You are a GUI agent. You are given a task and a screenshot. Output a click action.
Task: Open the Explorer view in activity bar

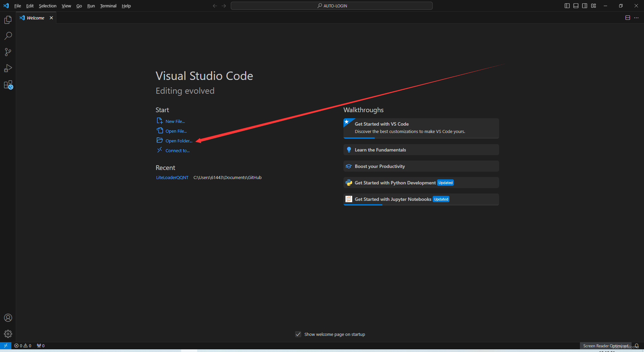pos(8,20)
